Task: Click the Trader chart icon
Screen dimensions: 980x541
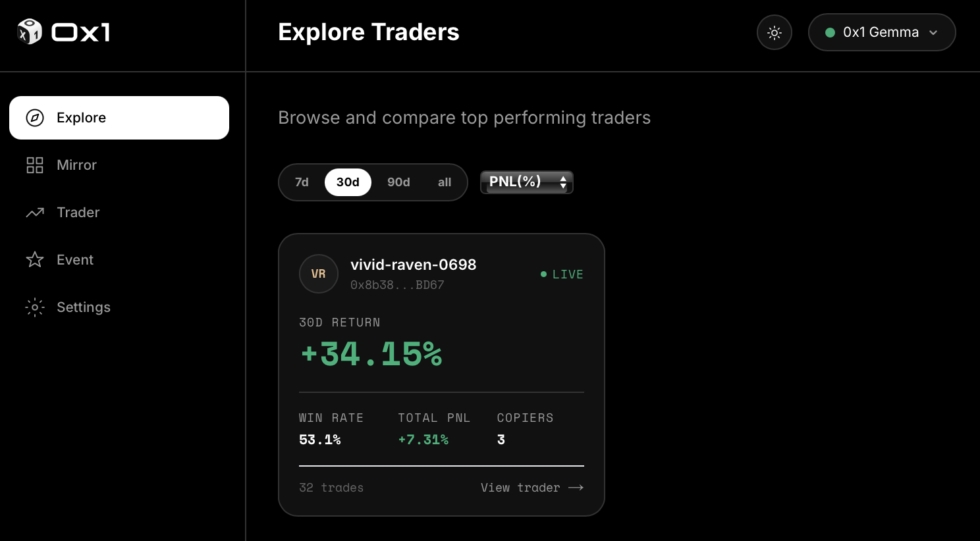Action: point(34,213)
